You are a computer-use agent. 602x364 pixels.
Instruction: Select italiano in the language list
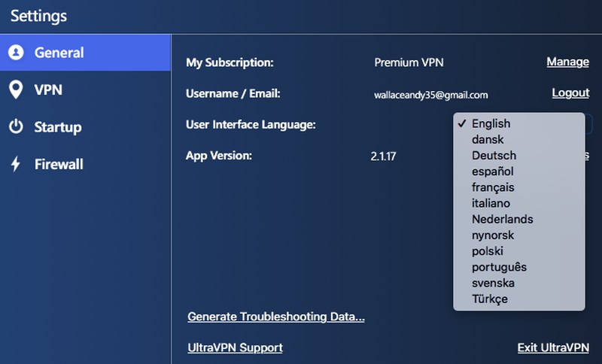click(x=519, y=203)
